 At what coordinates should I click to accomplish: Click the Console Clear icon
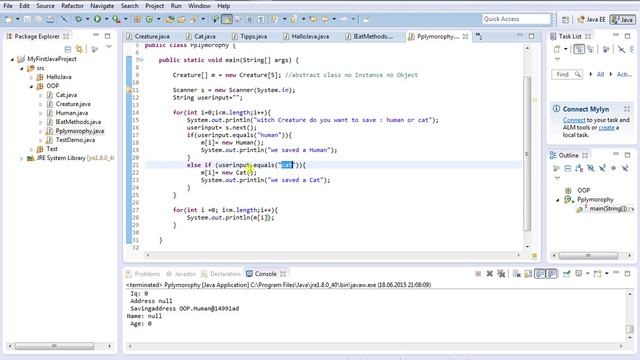516,273
